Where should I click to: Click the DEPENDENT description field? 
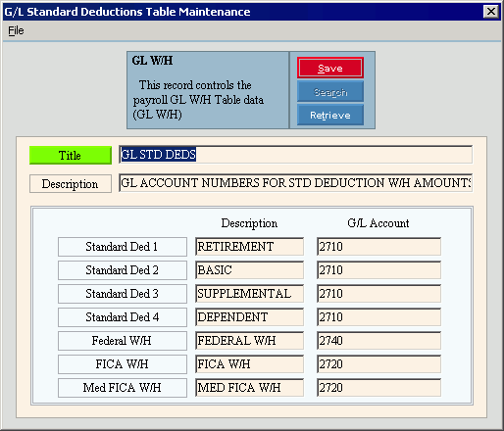pos(250,317)
